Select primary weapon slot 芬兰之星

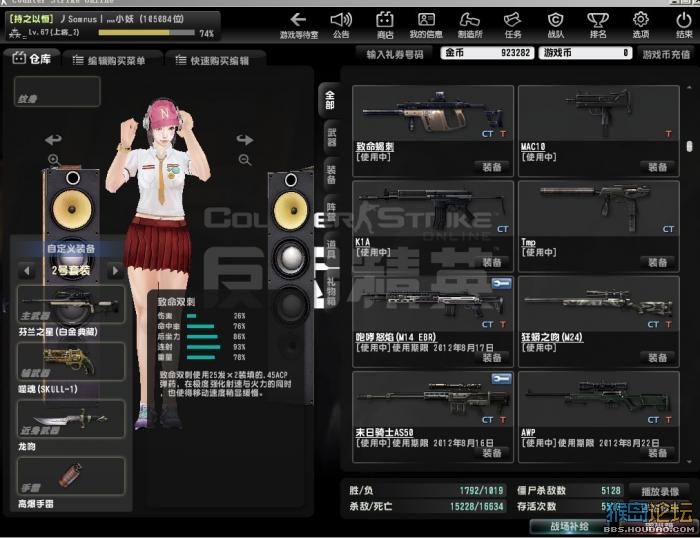coord(71,304)
